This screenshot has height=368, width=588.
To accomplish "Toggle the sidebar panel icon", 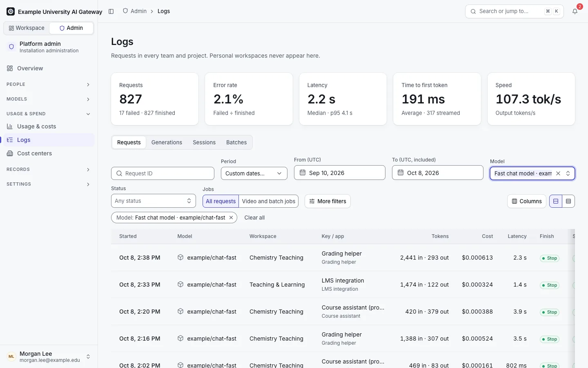I will (x=111, y=11).
